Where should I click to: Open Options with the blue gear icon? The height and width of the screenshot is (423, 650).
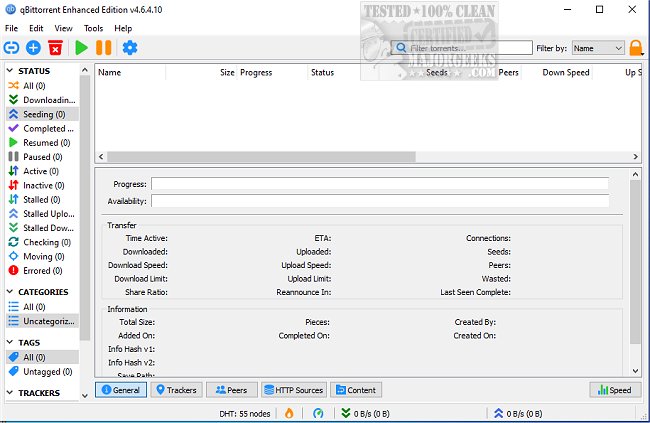tap(130, 48)
